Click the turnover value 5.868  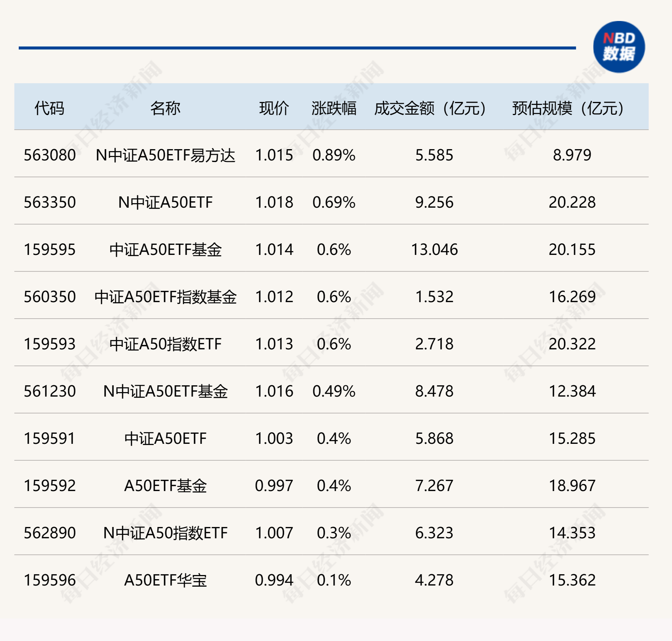(x=434, y=439)
